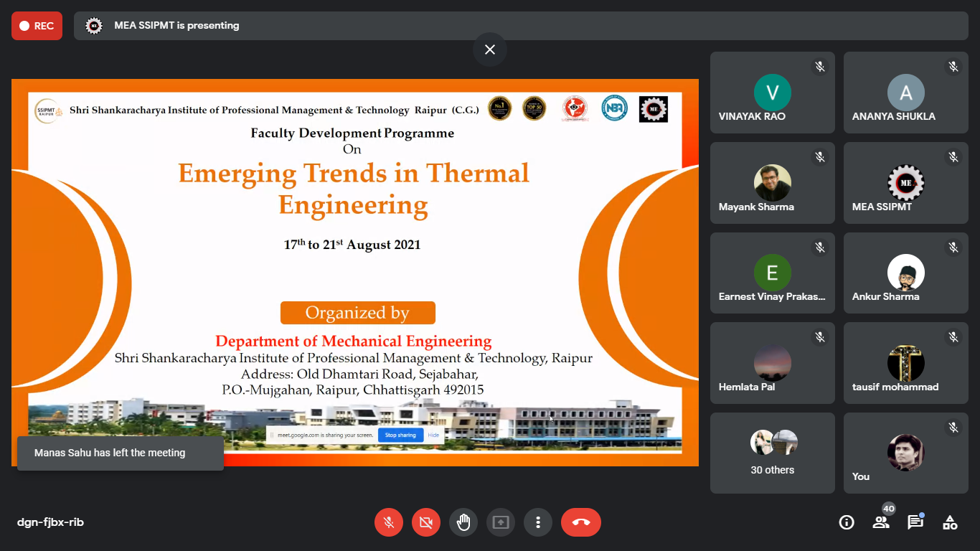Click the Top 50 gold badge on slide

pos(534,108)
